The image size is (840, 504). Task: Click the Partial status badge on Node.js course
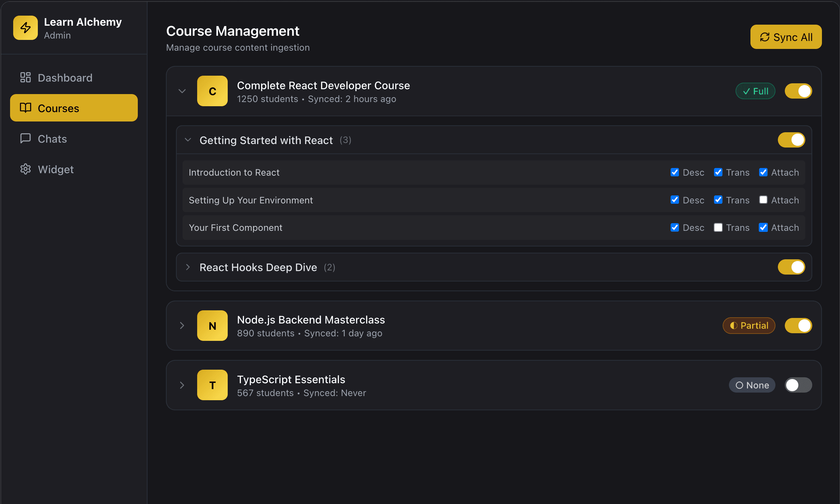click(749, 325)
